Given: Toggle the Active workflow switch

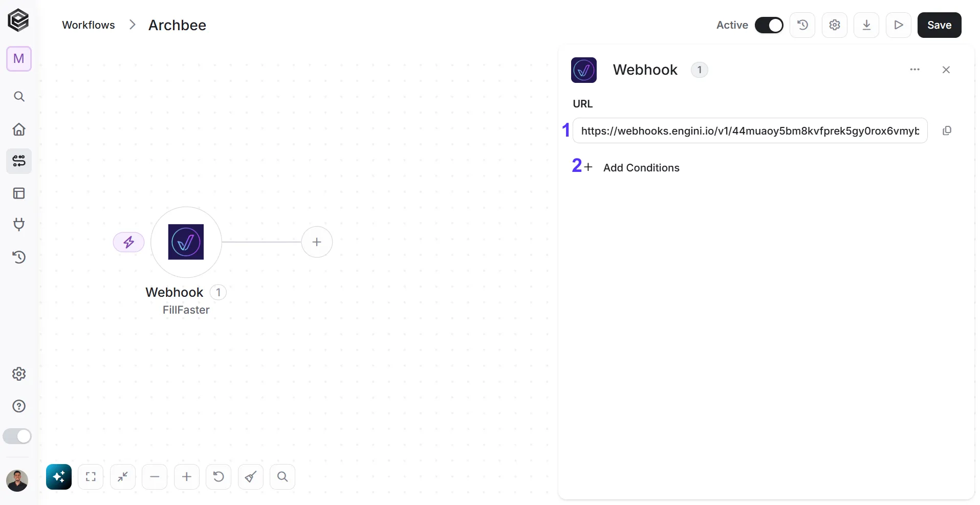Looking at the screenshot, I should click(x=769, y=25).
